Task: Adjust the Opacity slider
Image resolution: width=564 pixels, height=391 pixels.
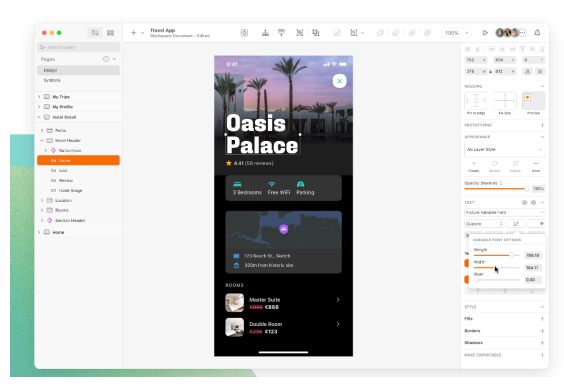Action: coord(496,188)
